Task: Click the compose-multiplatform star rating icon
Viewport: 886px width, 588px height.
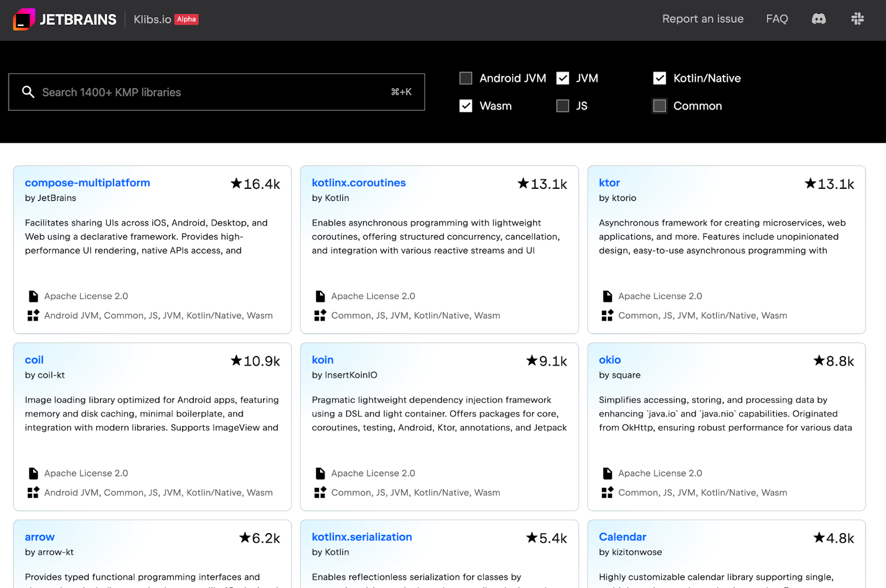Action: 236,183
